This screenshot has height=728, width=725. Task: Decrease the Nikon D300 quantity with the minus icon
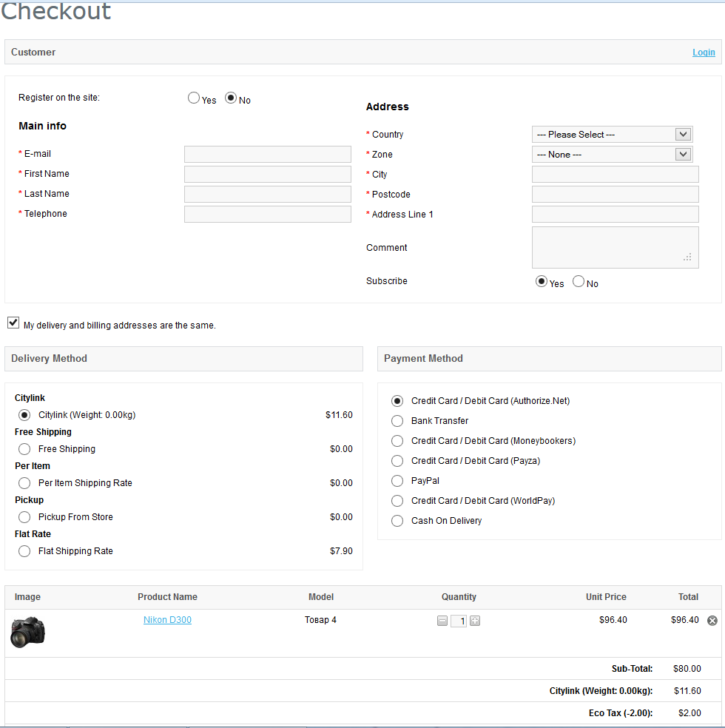pyautogui.click(x=442, y=621)
